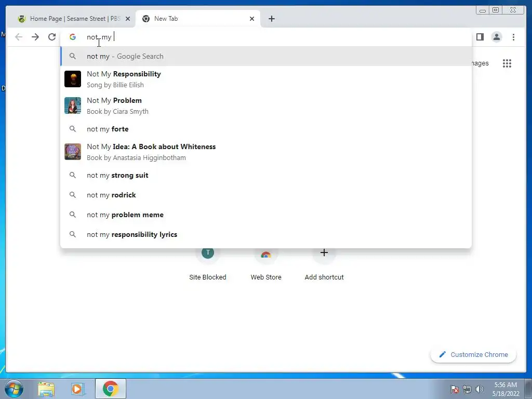532x399 pixels.
Task: Choose Not My Responsibility song suggestion
Action: 266,79
